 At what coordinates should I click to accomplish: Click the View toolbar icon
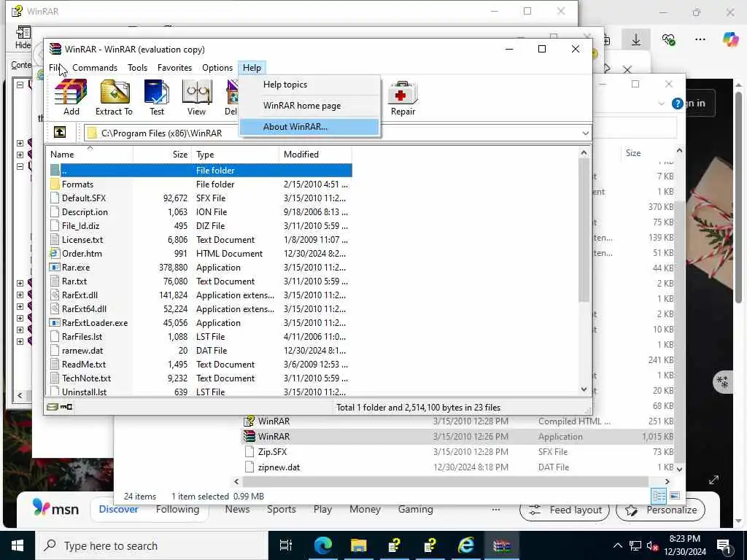pyautogui.click(x=196, y=97)
